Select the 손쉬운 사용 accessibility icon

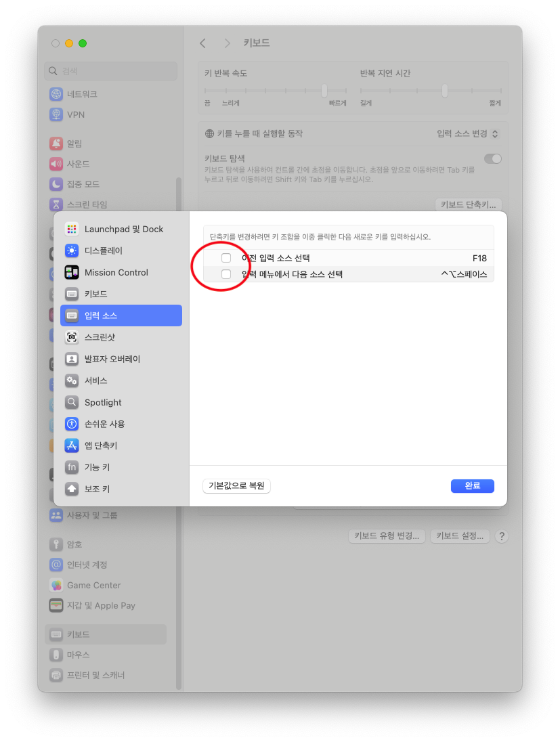(72, 424)
